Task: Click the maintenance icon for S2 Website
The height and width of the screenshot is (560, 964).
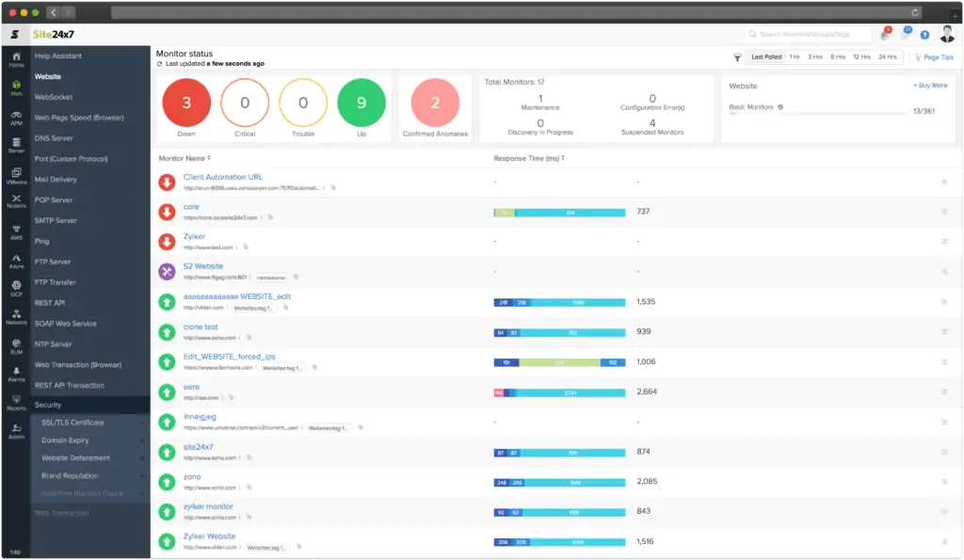Action: 167,271
